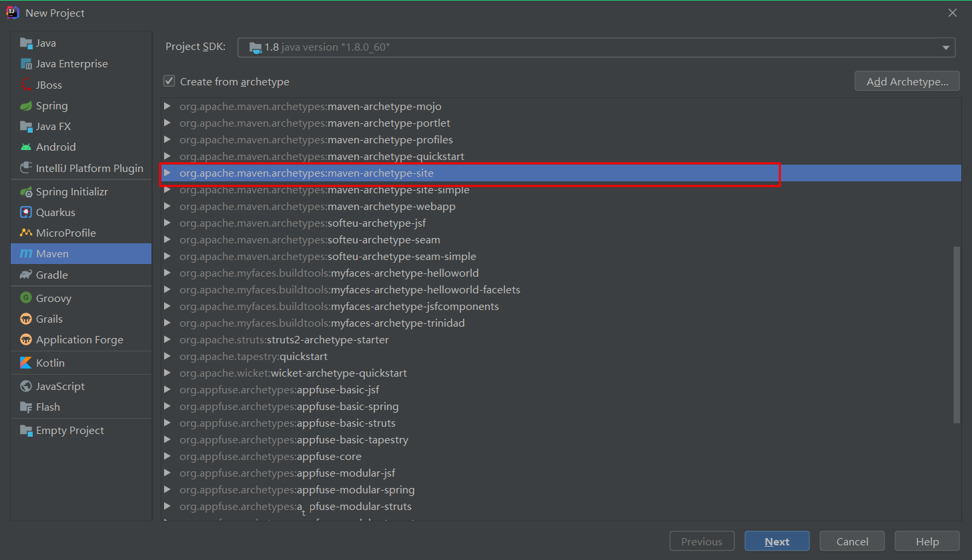This screenshot has height=560, width=972.
Task: Click the Previous button
Action: 702,541
